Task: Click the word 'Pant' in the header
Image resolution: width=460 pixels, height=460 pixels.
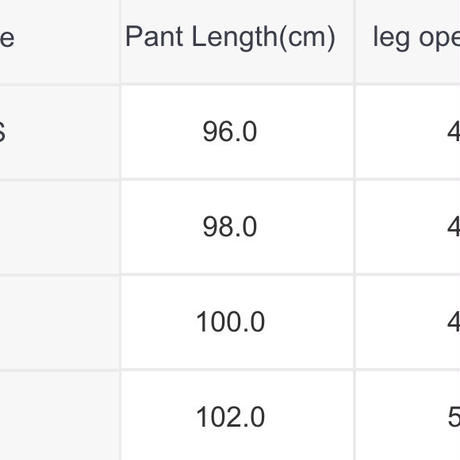Action: coord(154,36)
